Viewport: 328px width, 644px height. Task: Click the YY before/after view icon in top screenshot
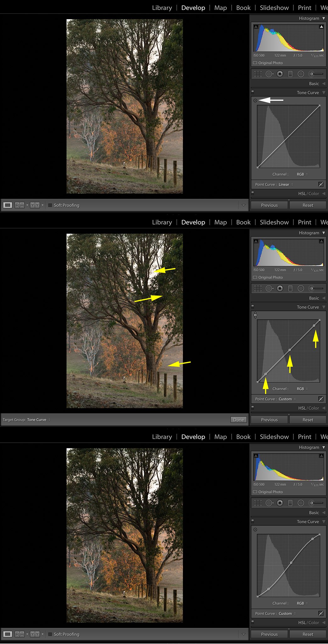coord(35,205)
